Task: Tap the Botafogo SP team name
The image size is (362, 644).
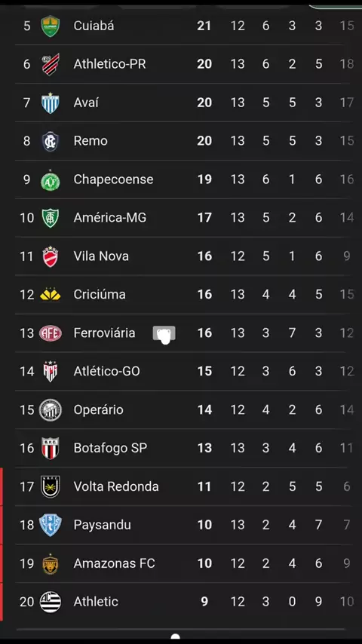Action: 110,448
